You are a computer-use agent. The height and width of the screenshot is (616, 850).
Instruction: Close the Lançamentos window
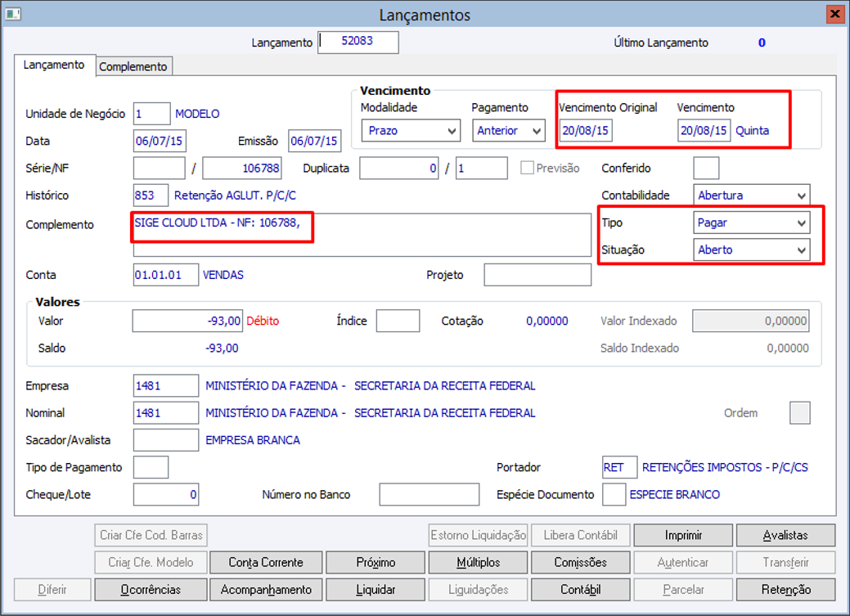834,14
